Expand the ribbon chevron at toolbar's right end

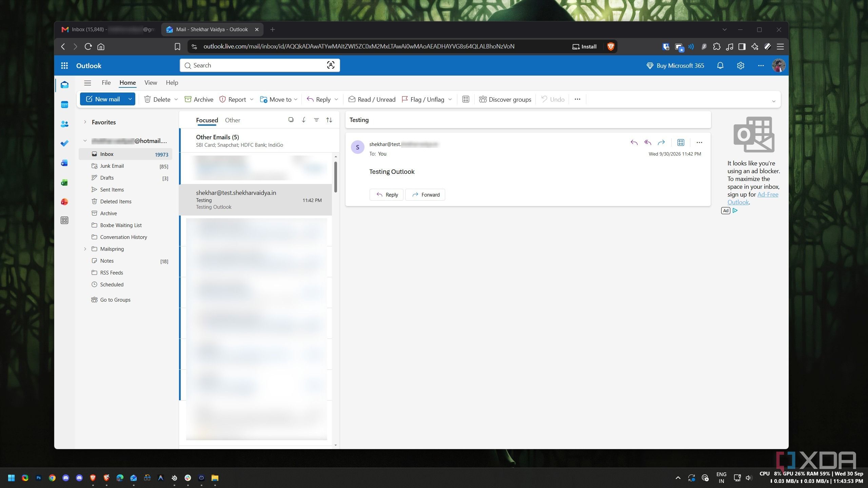(x=774, y=101)
